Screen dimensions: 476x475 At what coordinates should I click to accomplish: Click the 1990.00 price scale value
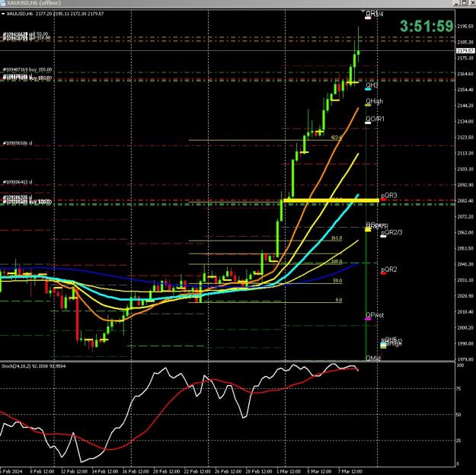click(x=465, y=343)
